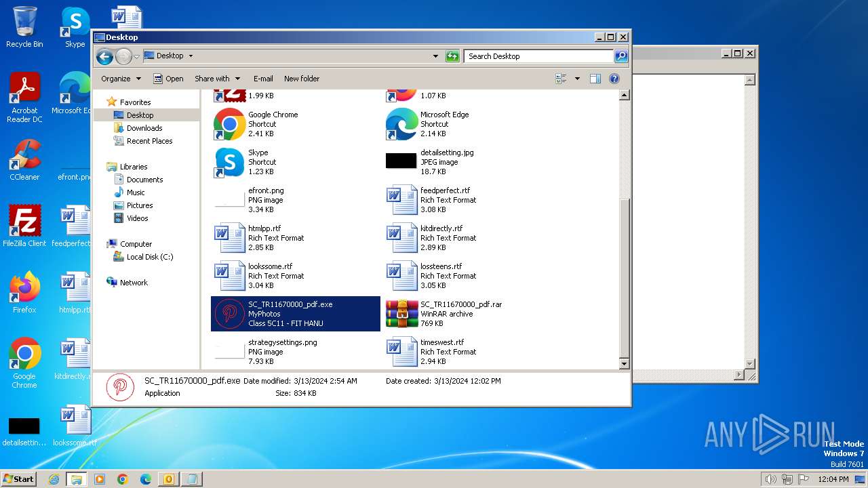Select the detailsetting desktop image file
The width and height of the screenshot is (868, 488).
point(24,432)
